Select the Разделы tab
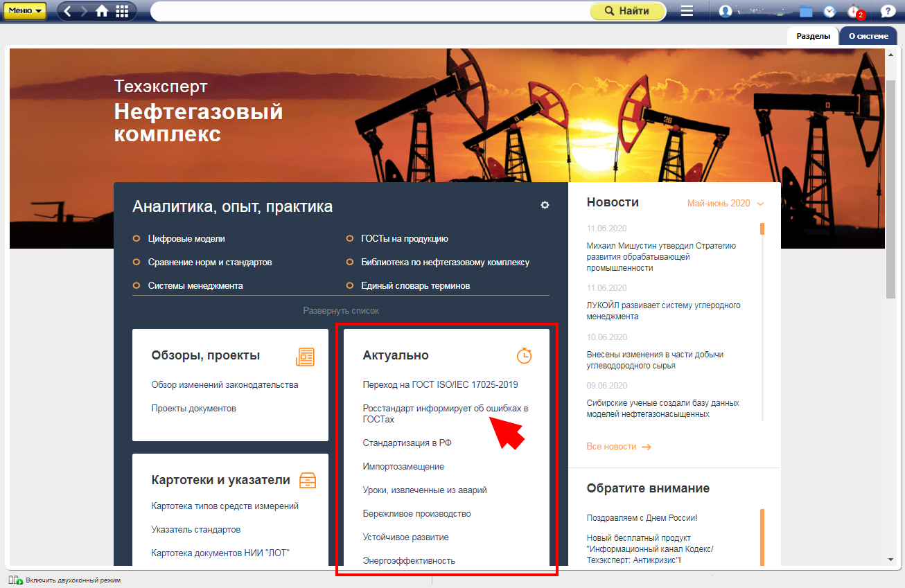This screenshot has height=588, width=905. tap(813, 36)
